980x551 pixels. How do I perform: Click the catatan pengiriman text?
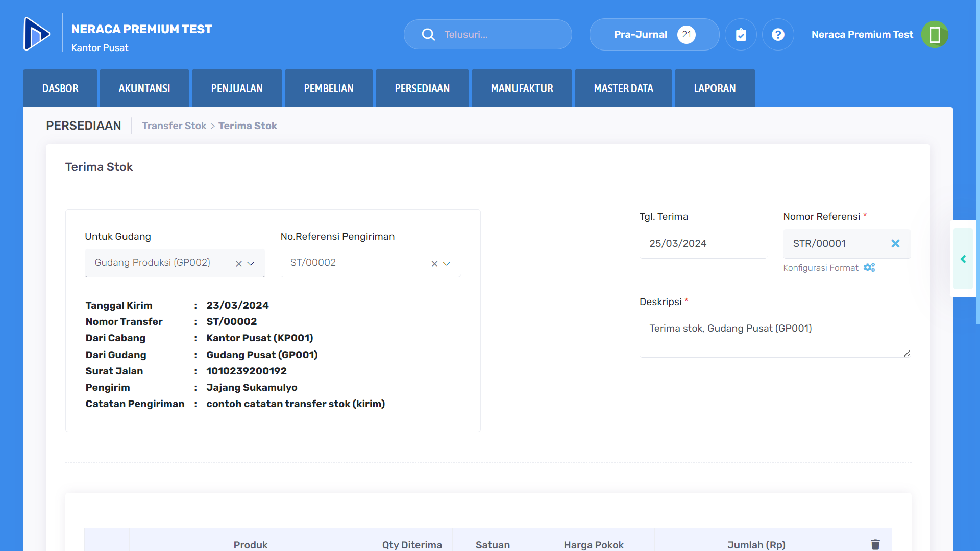pyautogui.click(x=296, y=404)
